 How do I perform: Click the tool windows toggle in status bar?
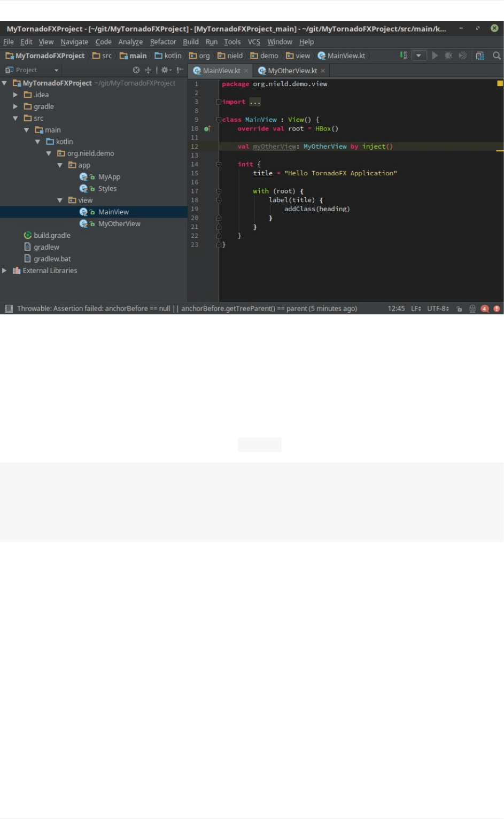pos(9,308)
